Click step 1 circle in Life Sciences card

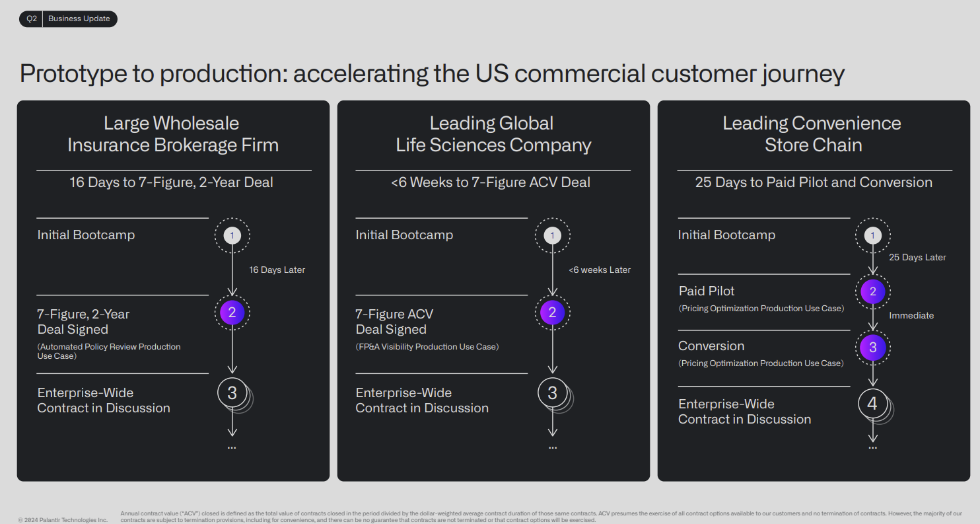pyautogui.click(x=552, y=235)
